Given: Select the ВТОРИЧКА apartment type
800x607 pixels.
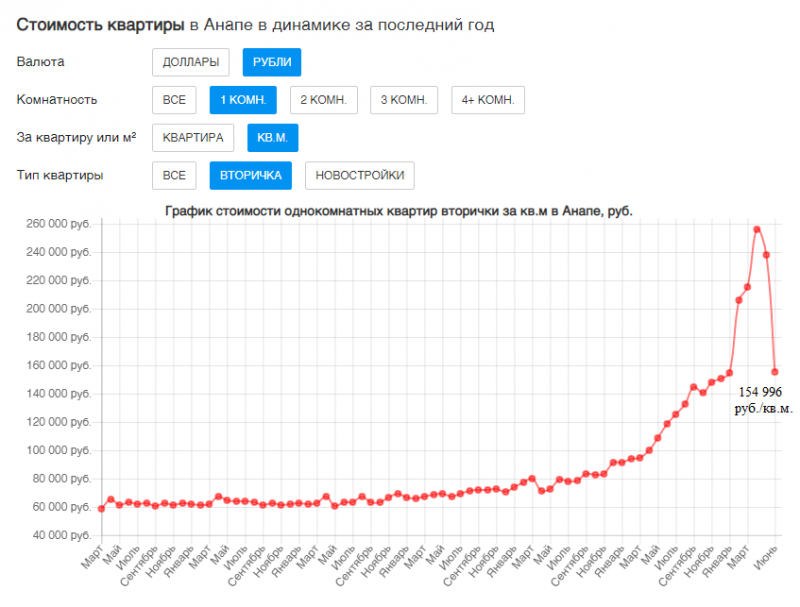Looking at the screenshot, I should [x=250, y=176].
